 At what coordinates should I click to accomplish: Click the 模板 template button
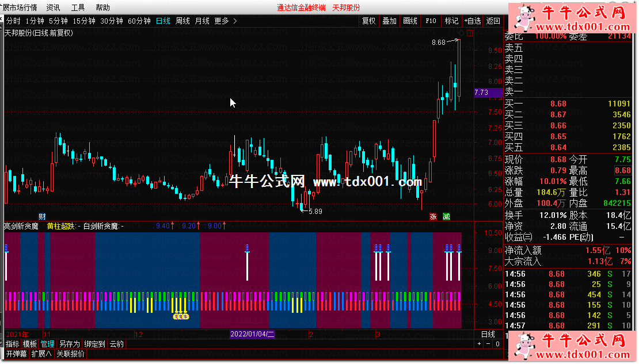(30, 344)
